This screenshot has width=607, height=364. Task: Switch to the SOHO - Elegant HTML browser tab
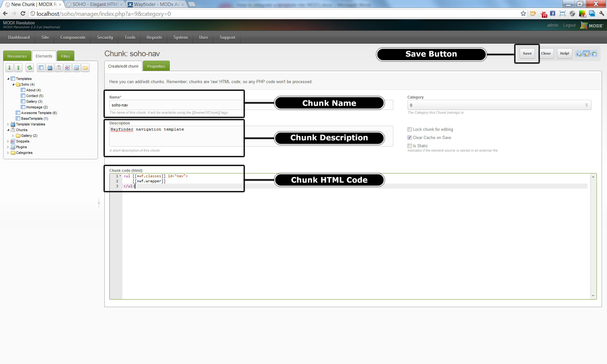95,4
